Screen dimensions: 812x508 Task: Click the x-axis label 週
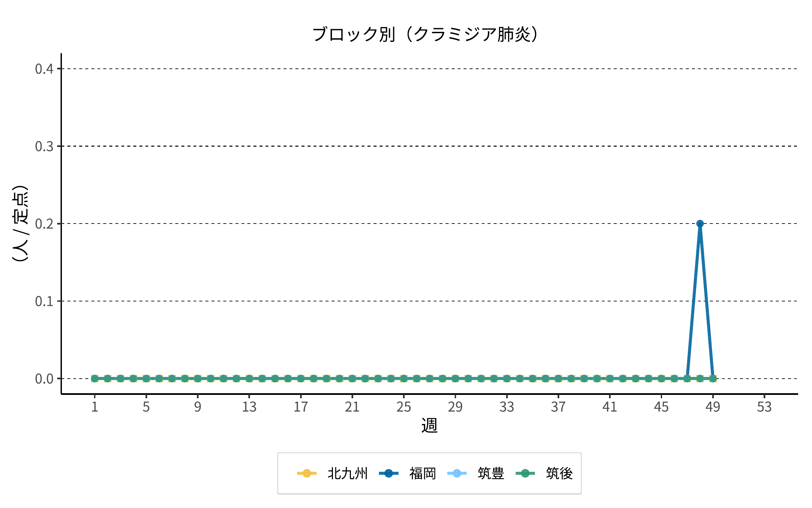[429, 425]
